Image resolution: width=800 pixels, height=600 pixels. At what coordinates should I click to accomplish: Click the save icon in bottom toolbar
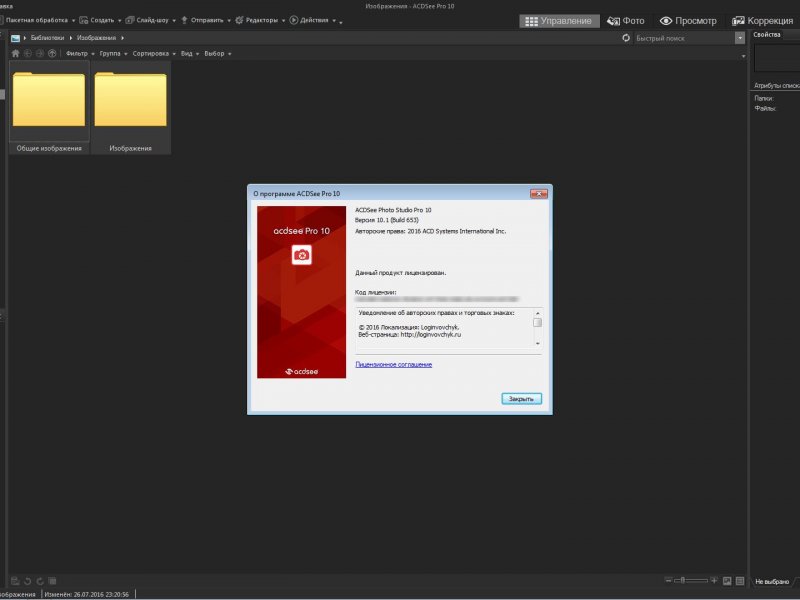pos(15,581)
